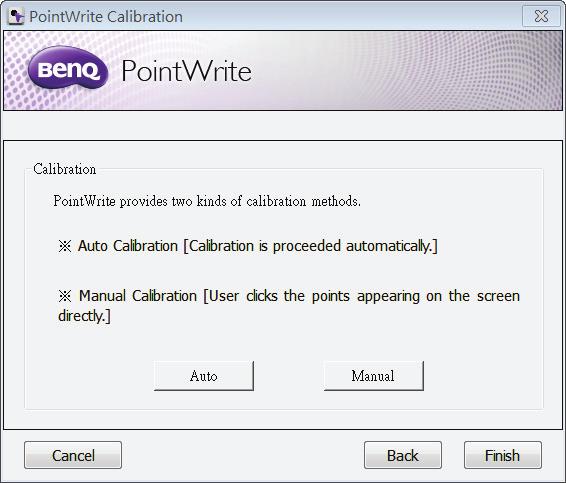Click the BenQ logo in banner
The height and width of the screenshot is (483, 566).
coord(68,68)
